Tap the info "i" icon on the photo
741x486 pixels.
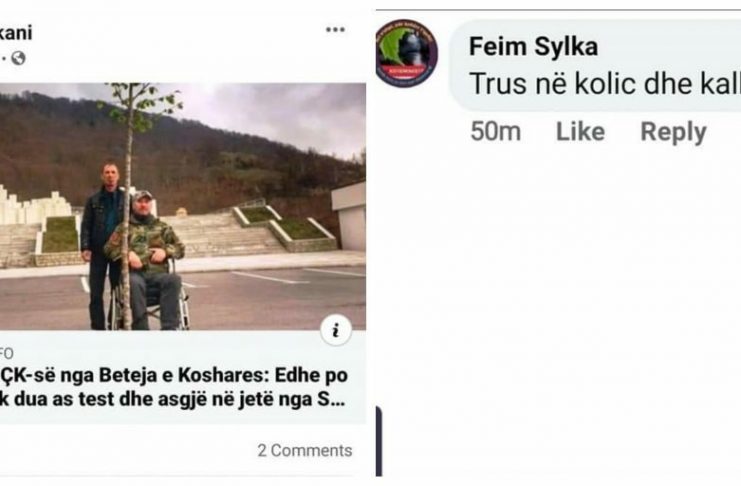point(336,330)
